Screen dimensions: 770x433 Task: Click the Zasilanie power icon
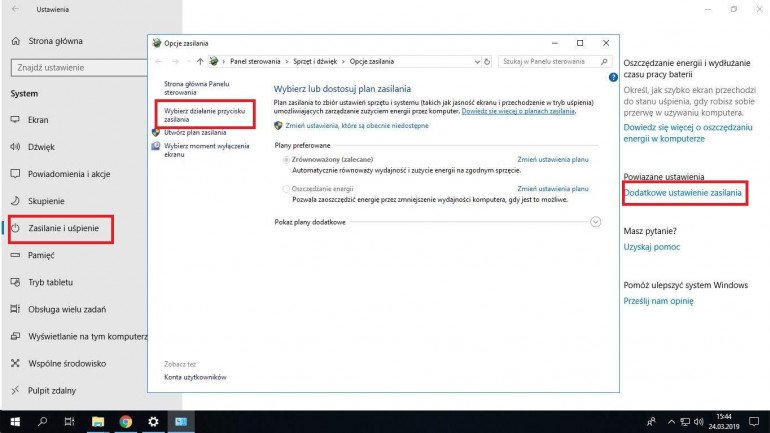[15, 228]
